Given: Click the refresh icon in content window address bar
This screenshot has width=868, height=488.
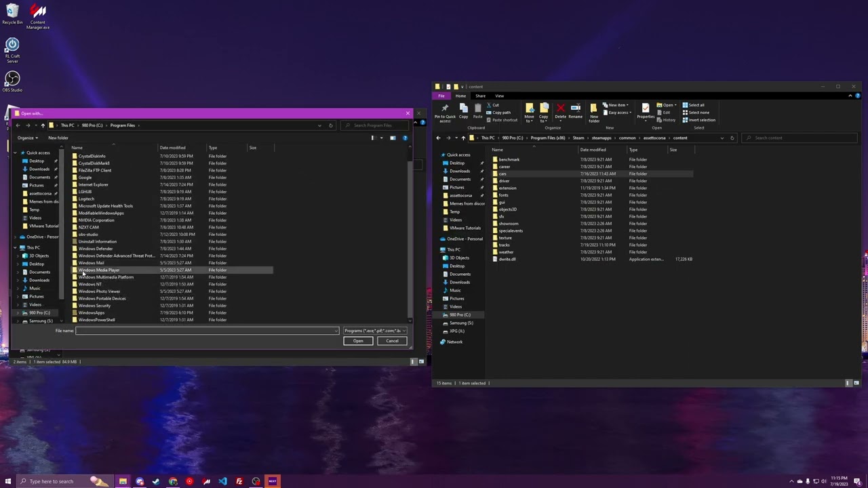Looking at the screenshot, I should (732, 138).
